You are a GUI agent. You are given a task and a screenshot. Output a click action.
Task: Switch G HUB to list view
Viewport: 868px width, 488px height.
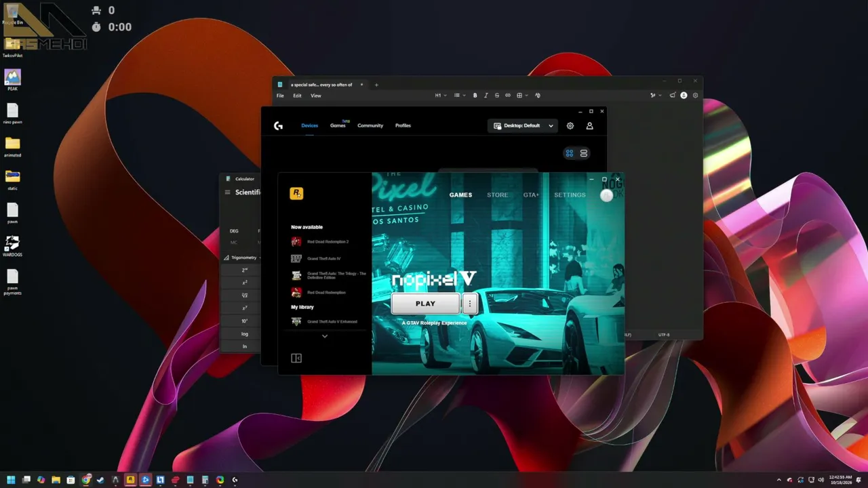(x=584, y=153)
